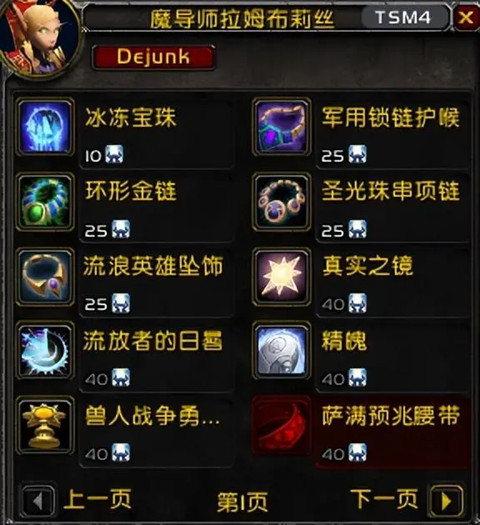Open the TSM4 tab
The height and width of the screenshot is (525, 480).
(x=404, y=17)
